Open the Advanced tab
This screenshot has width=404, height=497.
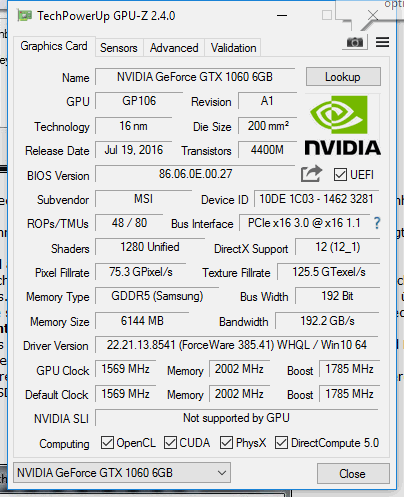pos(174,48)
